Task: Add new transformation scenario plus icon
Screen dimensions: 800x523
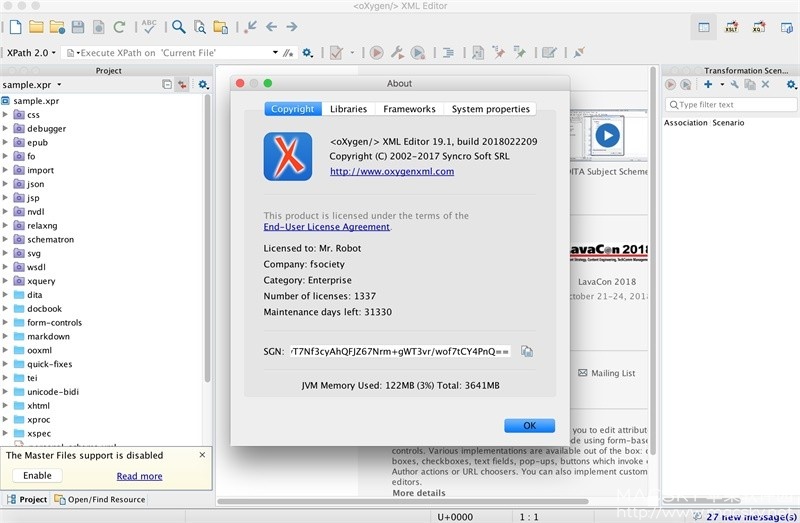Action: pyautogui.click(x=708, y=84)
